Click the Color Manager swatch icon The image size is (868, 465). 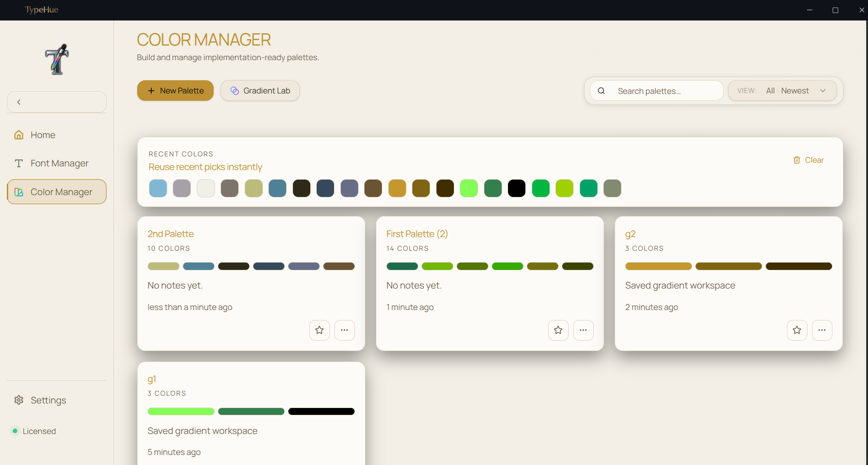coord(19,192)
